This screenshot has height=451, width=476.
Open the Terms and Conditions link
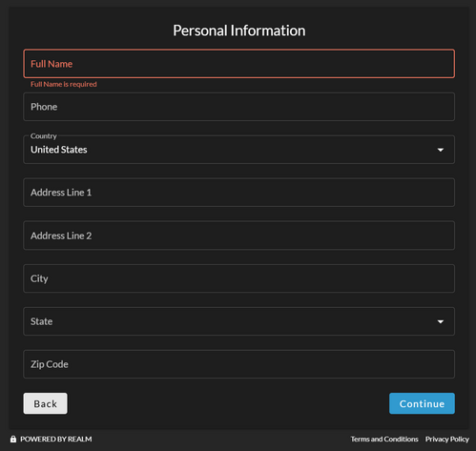click(x=384, y=439)
